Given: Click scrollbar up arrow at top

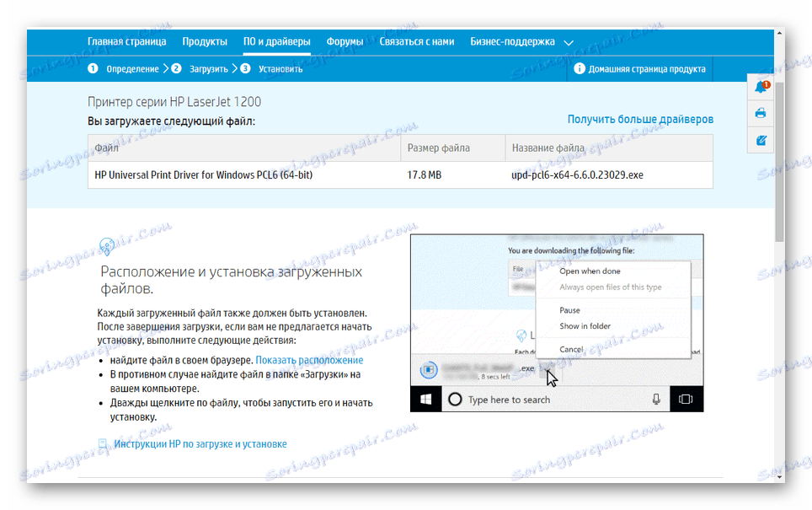Looking at the screenshot, I should (x=779, y=33).
